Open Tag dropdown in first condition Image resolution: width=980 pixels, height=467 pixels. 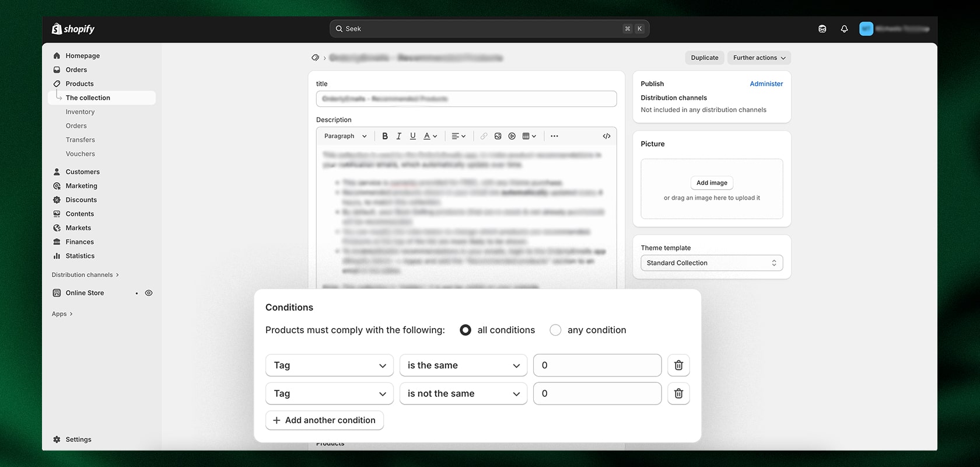click(330, 365)
